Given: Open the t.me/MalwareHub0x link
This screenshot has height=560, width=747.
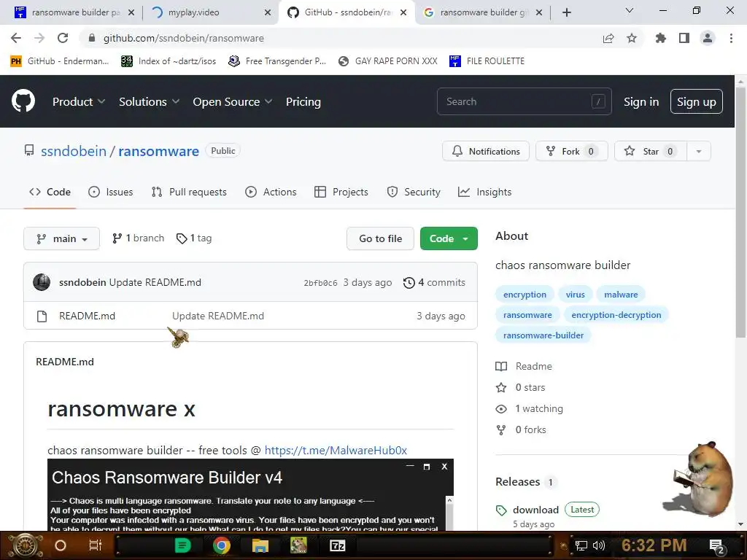Looking at the screenshot, I should 336,451.
